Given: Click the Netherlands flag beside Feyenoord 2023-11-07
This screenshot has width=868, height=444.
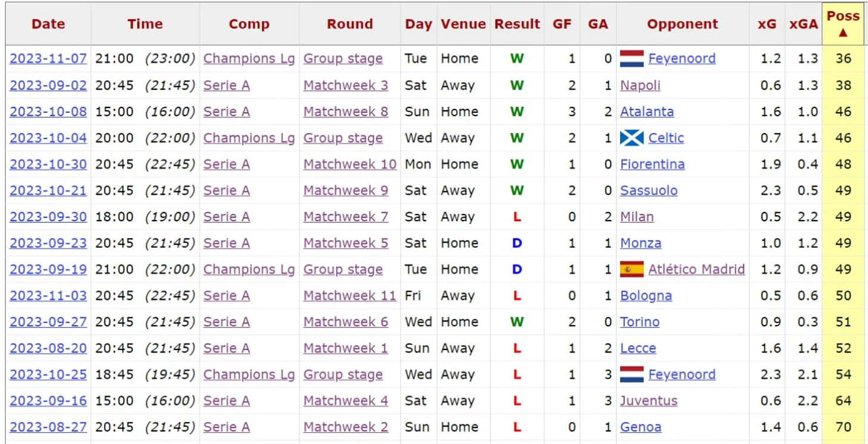Looking at the screenshot, I should click(631, 58).
